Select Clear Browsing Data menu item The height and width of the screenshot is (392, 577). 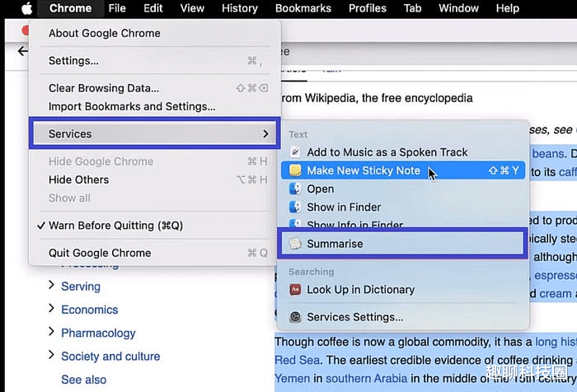(104, 88)
